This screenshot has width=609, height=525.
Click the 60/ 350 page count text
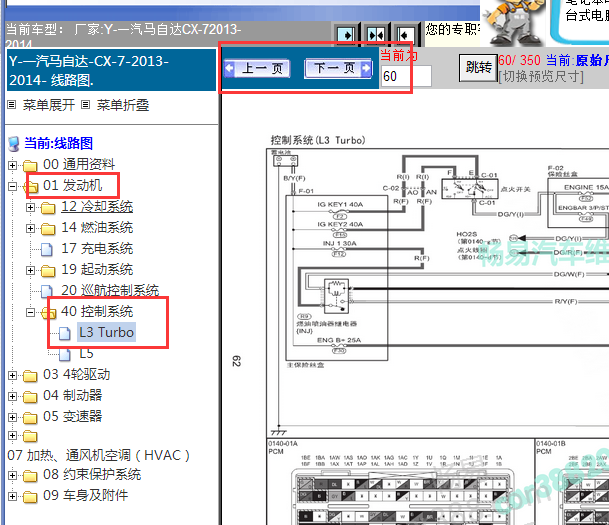[x=519, y=60]
